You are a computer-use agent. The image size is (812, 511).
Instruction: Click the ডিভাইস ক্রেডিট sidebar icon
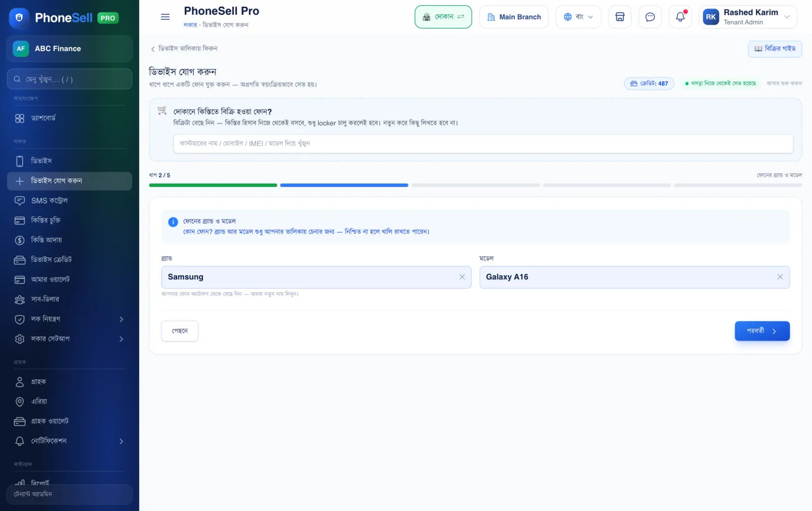pyautogui.click(x=20, y=260)
